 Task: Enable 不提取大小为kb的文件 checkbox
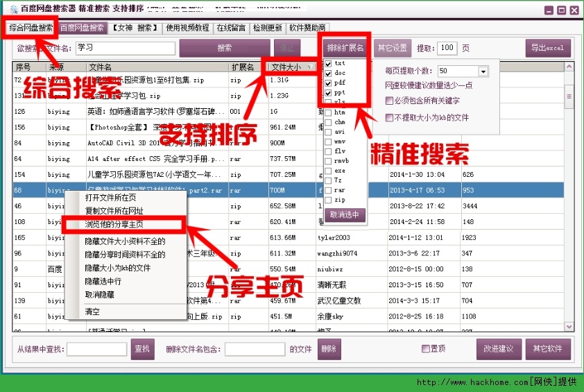(x=389, y=118)
